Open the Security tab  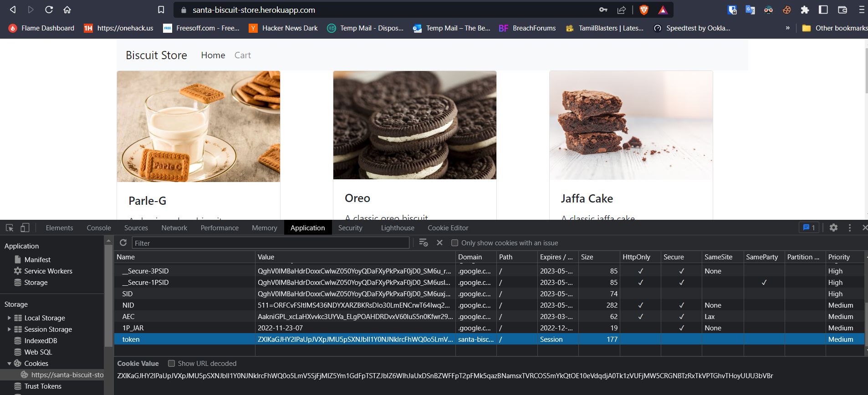(x=350, y=228)
